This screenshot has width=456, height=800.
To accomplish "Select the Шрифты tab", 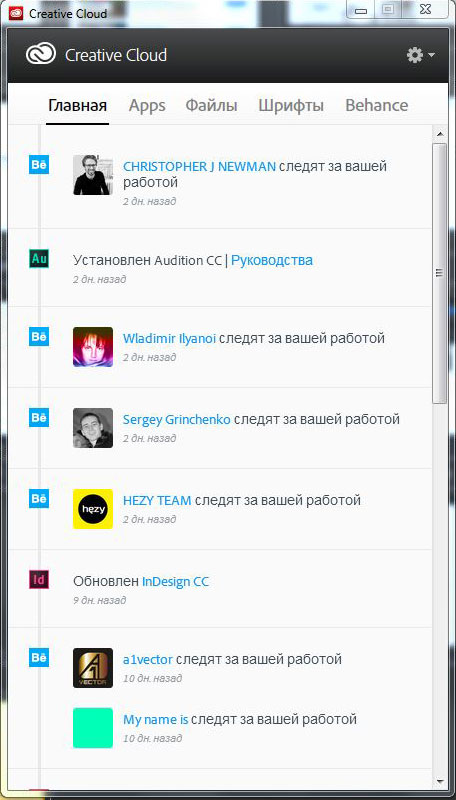I will pos(291,106).
